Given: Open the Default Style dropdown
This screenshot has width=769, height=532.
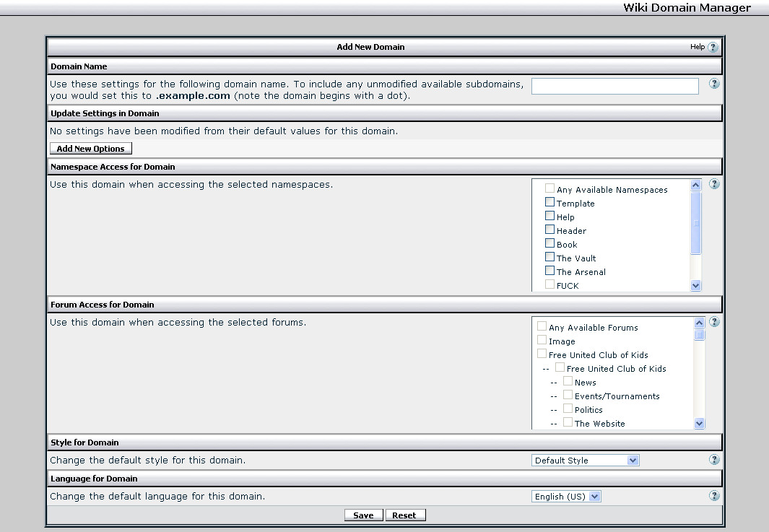Looking at the screenshot, I should click(x=586, y=461).
